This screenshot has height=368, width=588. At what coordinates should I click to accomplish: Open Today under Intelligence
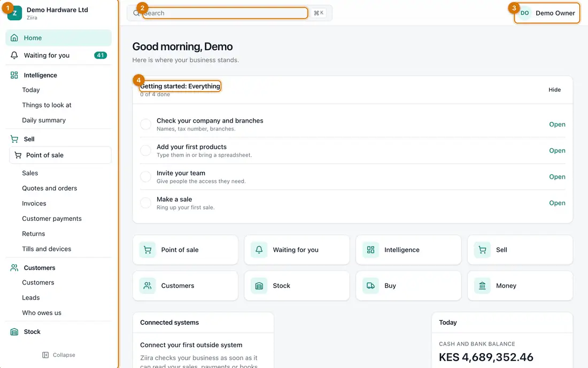point(31,90)
